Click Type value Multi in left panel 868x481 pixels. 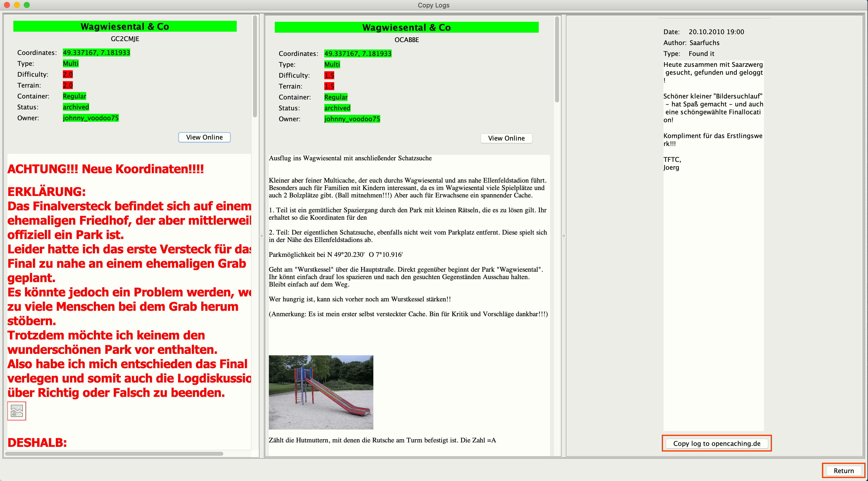(71, 64)
